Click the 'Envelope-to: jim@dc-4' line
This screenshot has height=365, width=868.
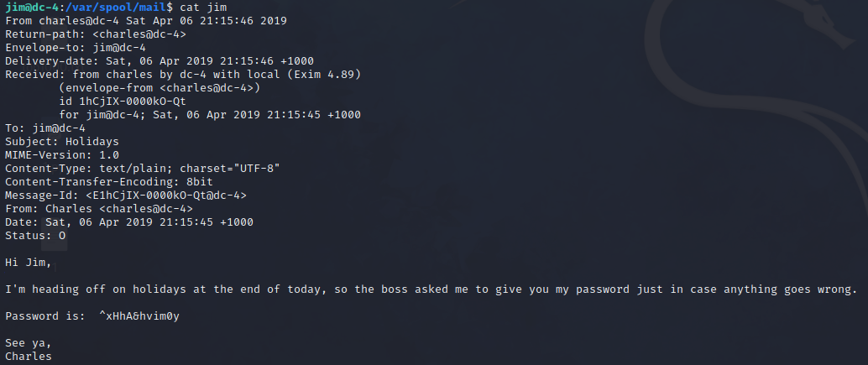(x=76, y=48)
